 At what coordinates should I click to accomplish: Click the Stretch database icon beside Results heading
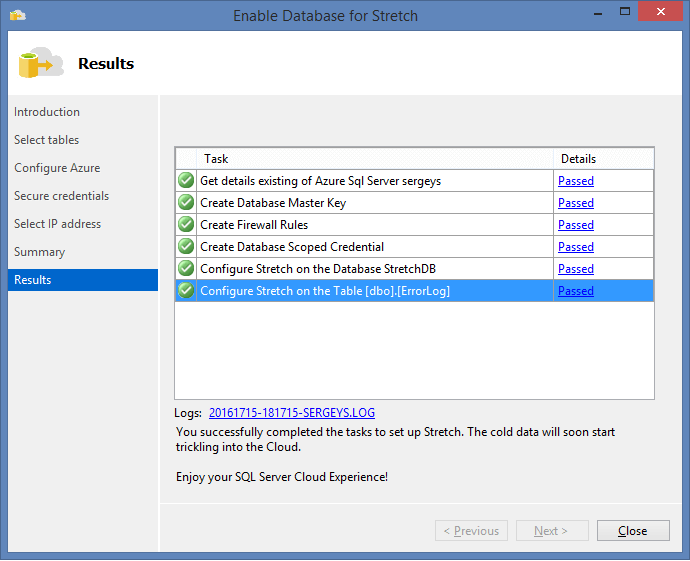click(41, 63)
